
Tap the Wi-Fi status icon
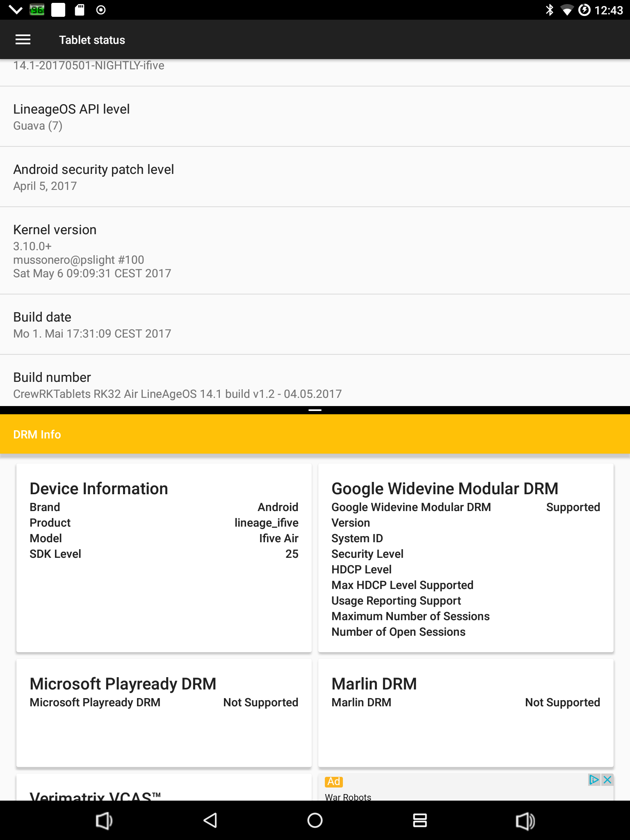coord(567,10)
